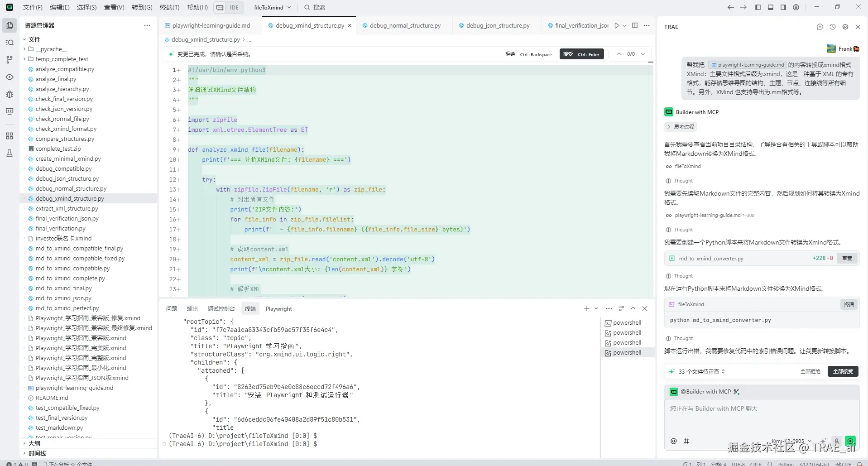Click 审查 on md_to_xmind_converter.py card
This screenshot has height=466, width=868.
[847, 258]
